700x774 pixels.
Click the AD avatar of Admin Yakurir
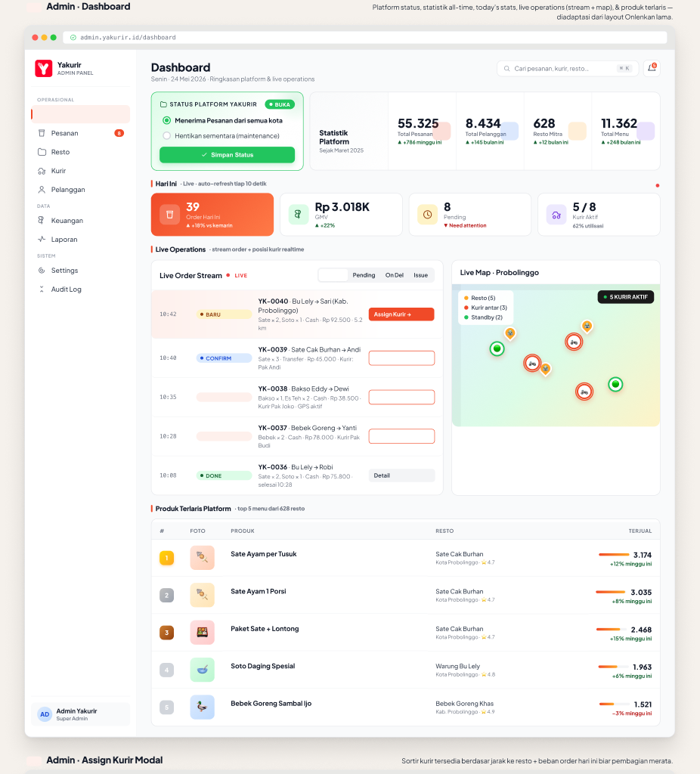tap(45, 714)
